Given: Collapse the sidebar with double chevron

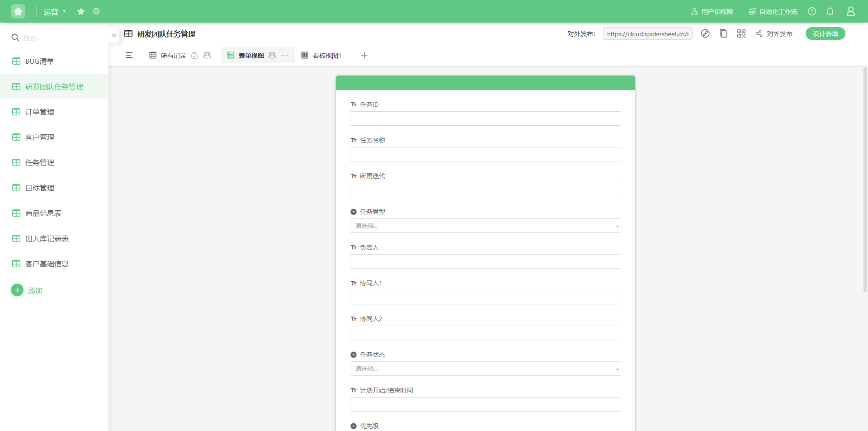Looking at the screenshot, I should pos(114,35).
